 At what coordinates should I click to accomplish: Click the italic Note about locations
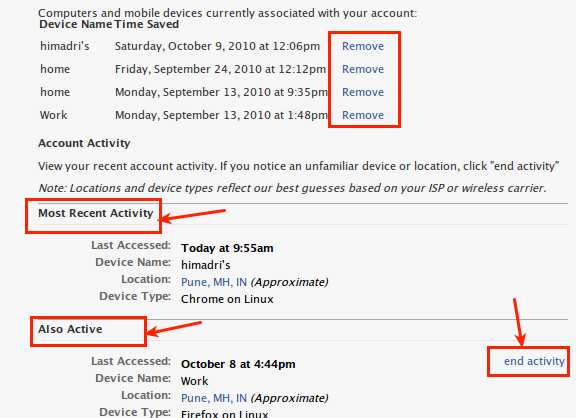[x=292, y=188]
